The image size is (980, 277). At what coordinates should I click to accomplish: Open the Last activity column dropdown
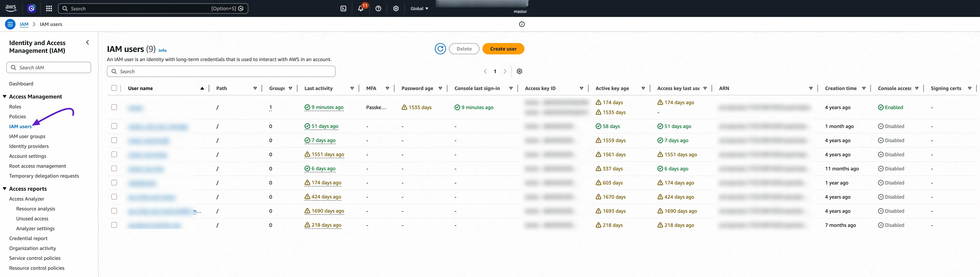click(352, 88)
